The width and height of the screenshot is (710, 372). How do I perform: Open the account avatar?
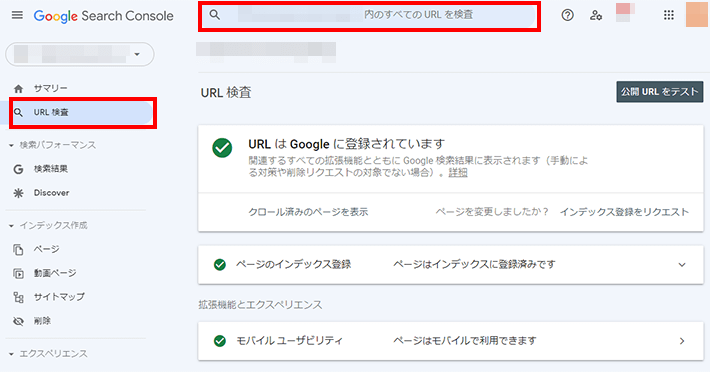[x=697, y=14]
